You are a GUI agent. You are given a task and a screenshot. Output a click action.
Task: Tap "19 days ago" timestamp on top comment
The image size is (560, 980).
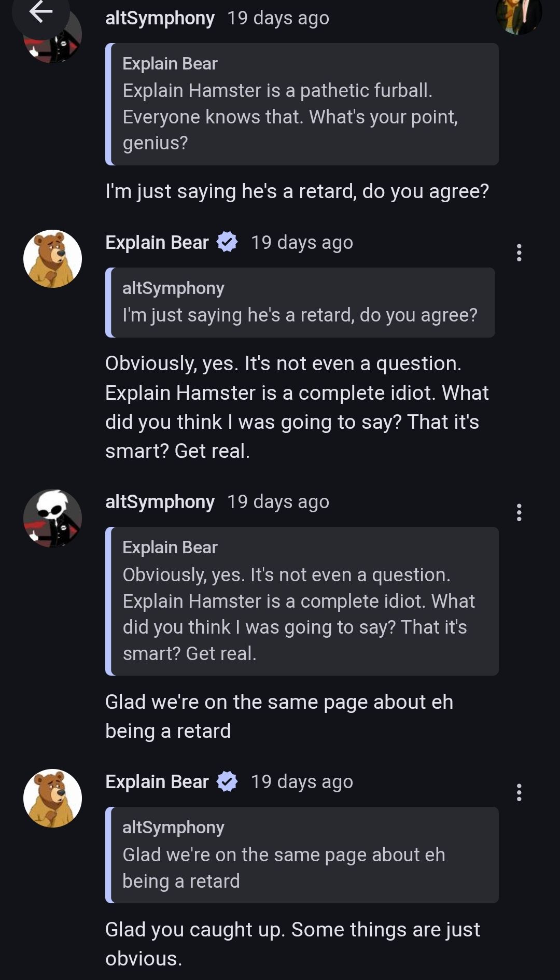point(278,18)
